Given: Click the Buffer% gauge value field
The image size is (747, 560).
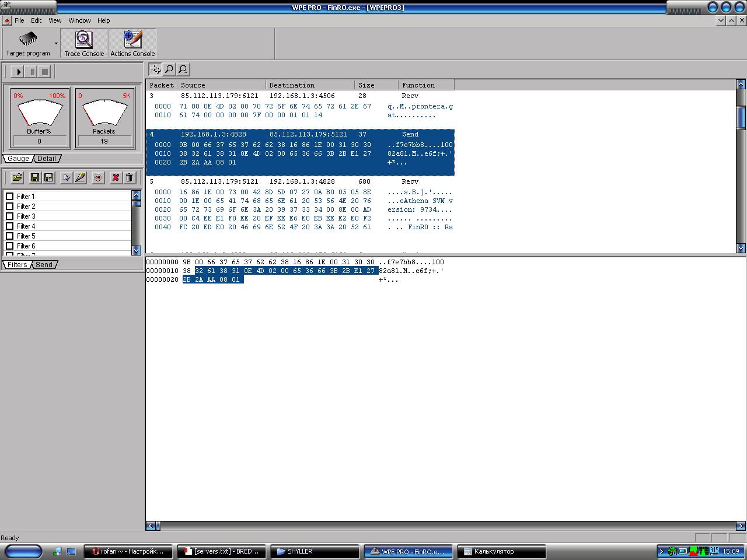Looking at the screenshot, I should [39, 141].
